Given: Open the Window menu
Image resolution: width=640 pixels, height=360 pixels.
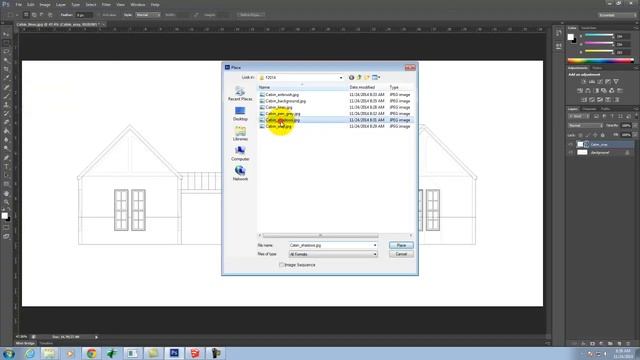Looking at the screenshot, I should [x=138, y=4].
